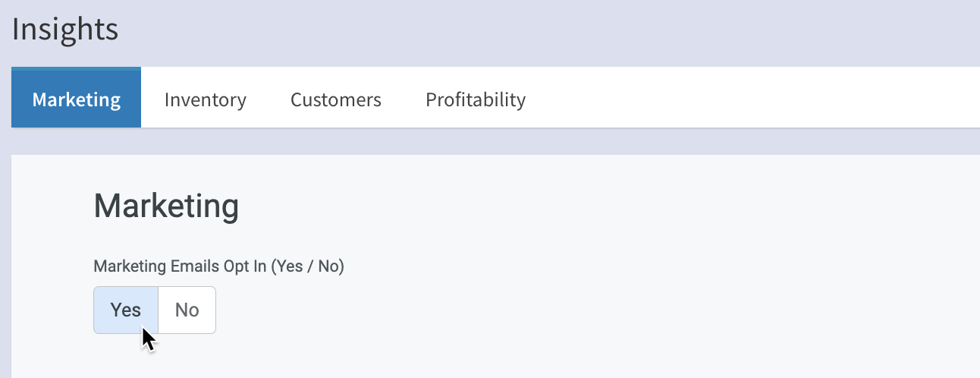View Customers insights
The width and height of the screenshot is (980, 378).
pos(335,99)
